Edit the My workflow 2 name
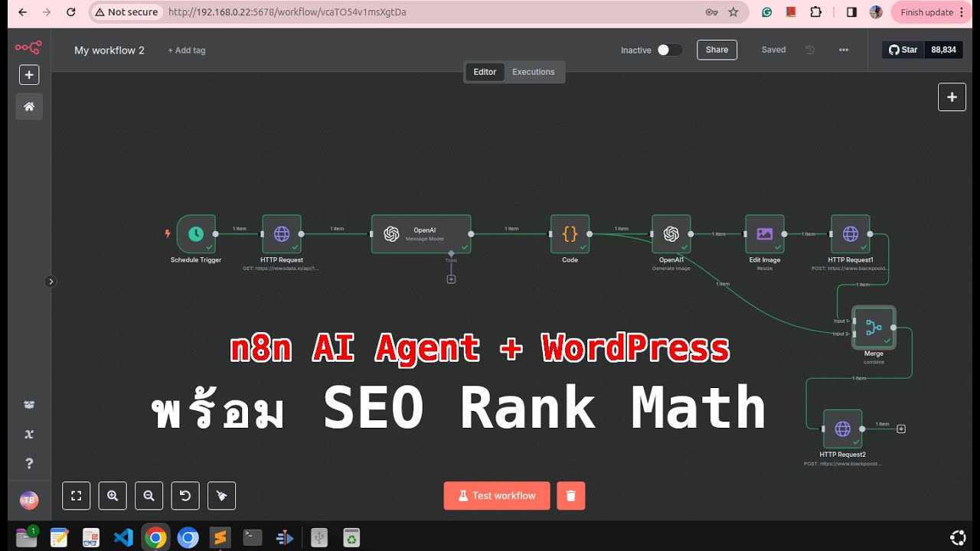This screenshot has height=551, width=980. 109,51
